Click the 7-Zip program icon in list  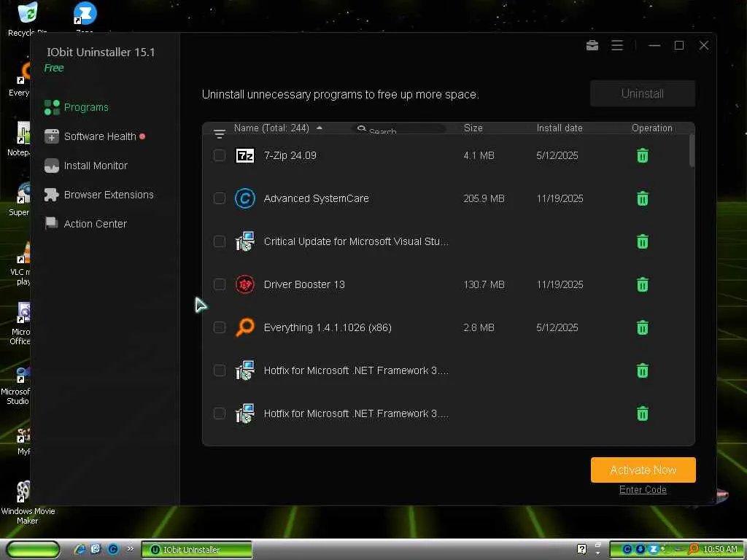click(x=245, y=155)
